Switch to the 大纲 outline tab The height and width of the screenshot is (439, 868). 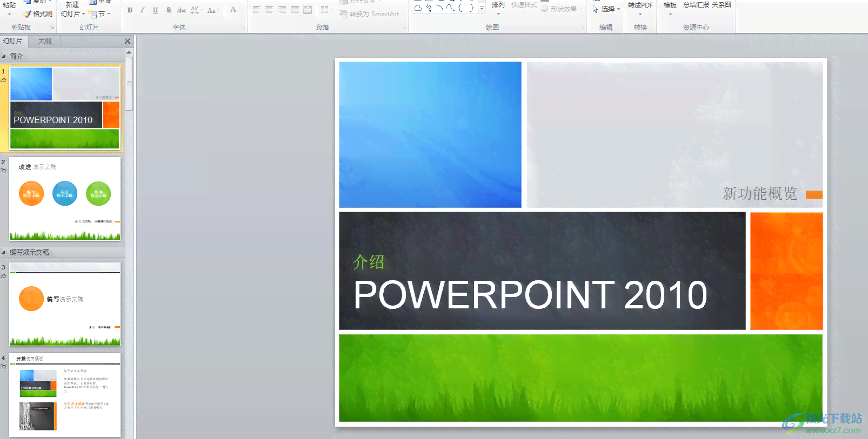45,41
